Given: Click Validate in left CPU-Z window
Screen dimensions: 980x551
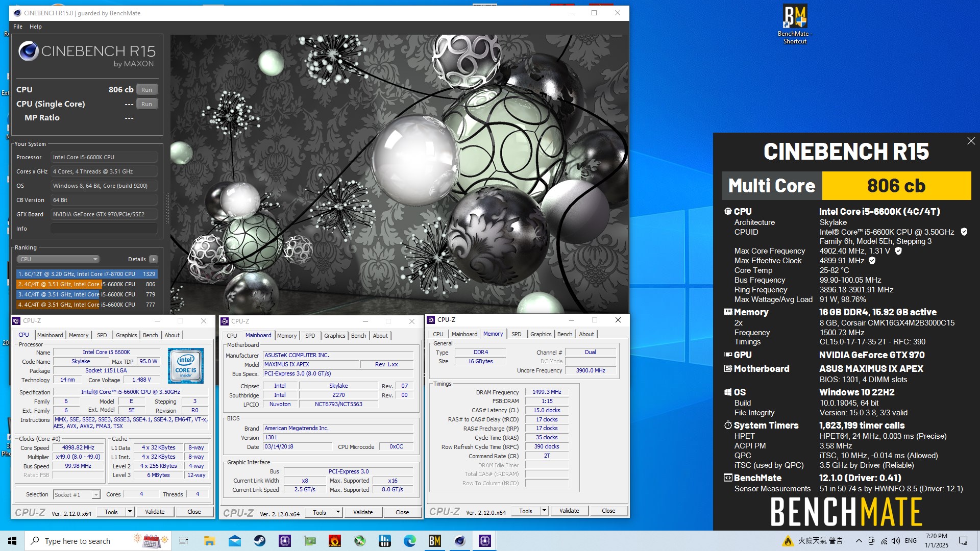Looking at the screenshot, I should [155, 512].
